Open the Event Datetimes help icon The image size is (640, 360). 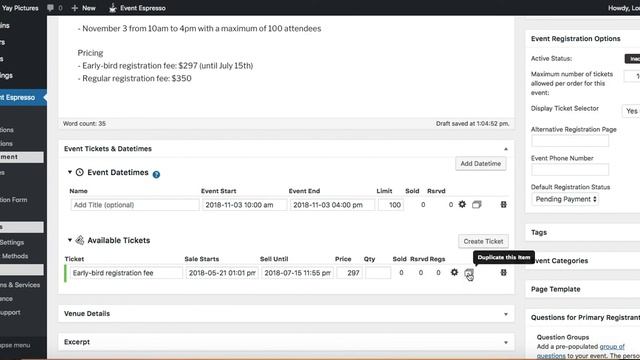156,174
